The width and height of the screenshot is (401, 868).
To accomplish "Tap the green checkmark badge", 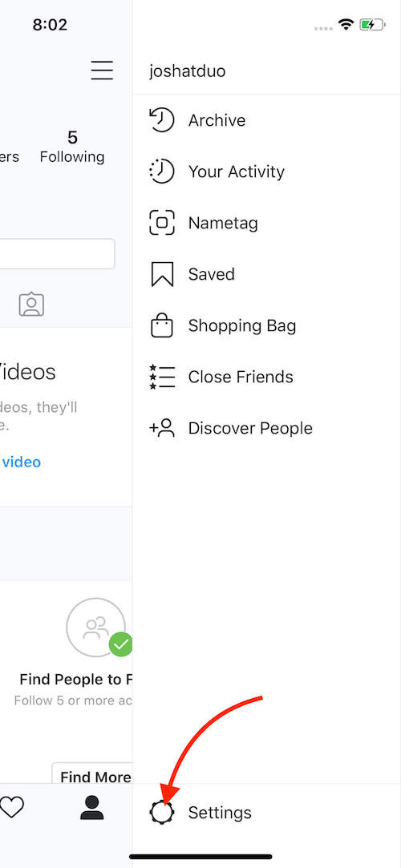I will 121,644.
